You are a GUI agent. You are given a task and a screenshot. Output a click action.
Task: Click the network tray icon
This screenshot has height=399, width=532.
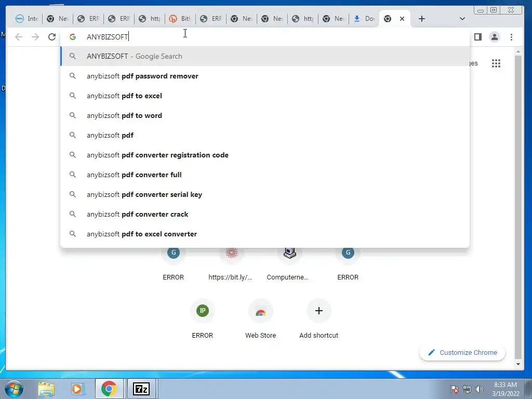click(467, 389)
